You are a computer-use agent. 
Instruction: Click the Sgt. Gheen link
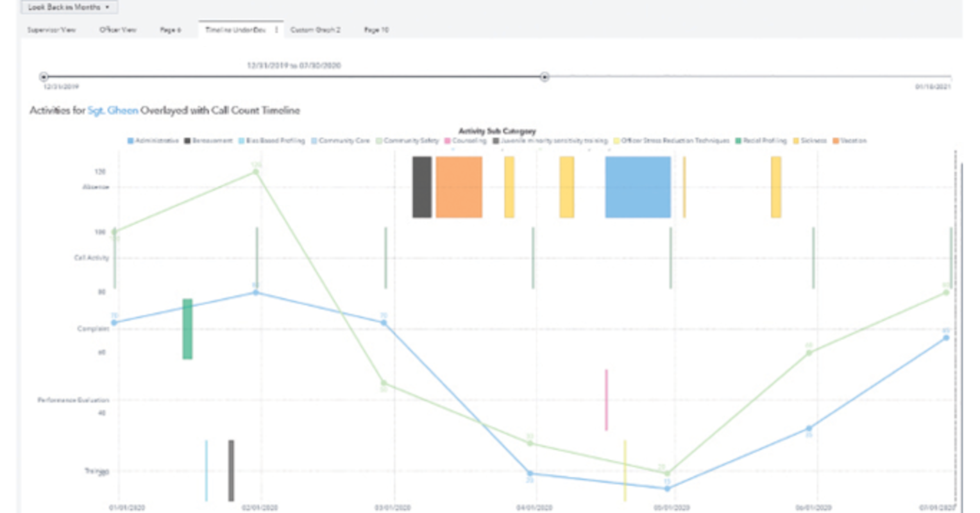pyautogui.click(x=113, y=110)
